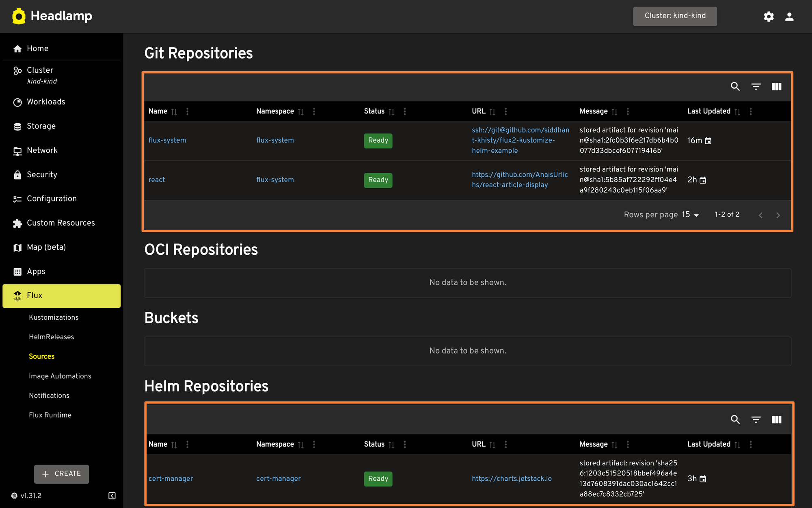Open filter for Helm Repositories table

click(756, 419)
